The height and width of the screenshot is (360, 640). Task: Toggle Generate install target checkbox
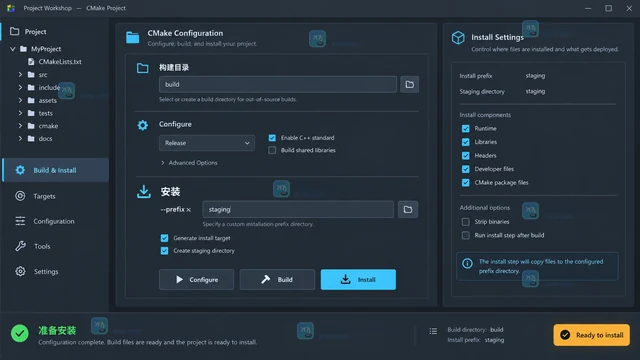pyautogui.click(x=164, y=238)
